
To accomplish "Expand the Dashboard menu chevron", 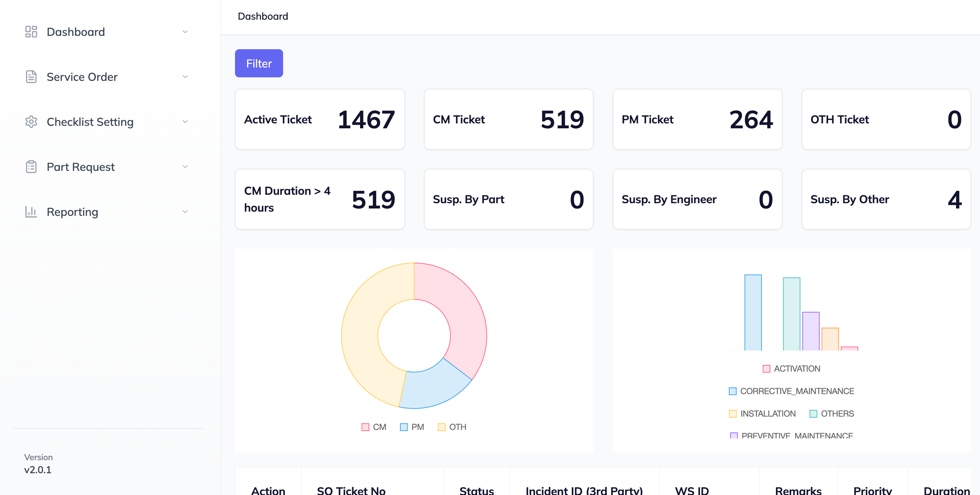I will (185, 32).
